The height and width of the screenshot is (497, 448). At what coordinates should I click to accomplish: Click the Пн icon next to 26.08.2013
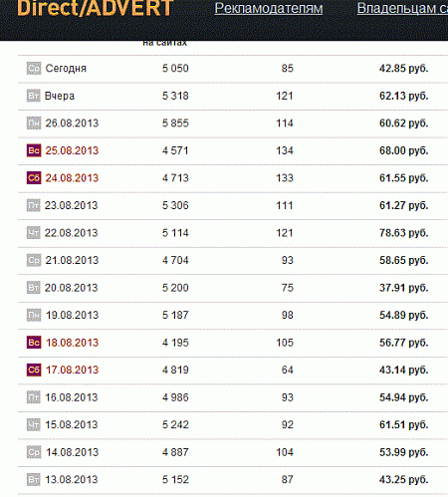[x=34, y=124]
